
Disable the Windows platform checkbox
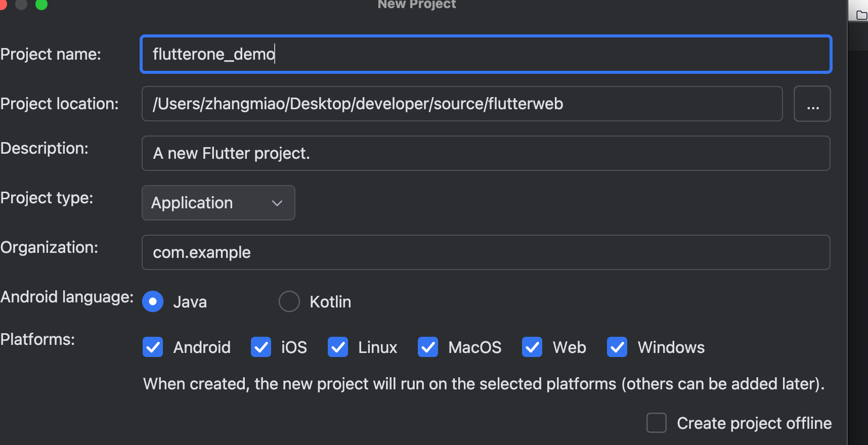(617, 347)
